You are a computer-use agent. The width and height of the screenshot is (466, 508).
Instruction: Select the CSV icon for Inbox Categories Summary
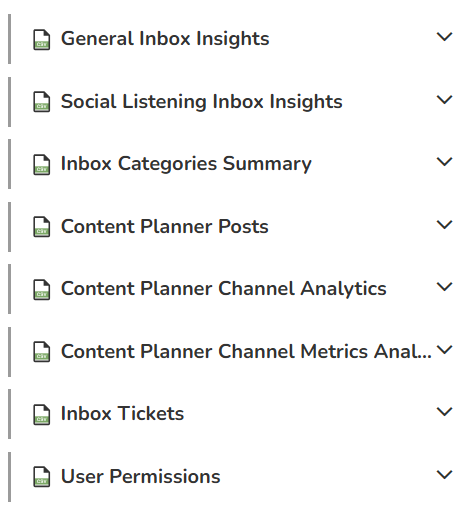(x=42, y=164)
